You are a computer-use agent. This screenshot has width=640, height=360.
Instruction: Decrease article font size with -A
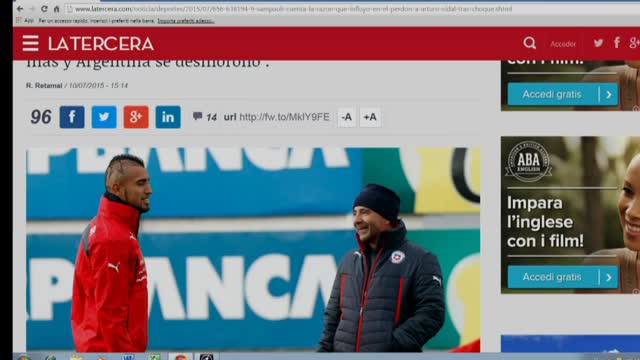coord(347,117)
